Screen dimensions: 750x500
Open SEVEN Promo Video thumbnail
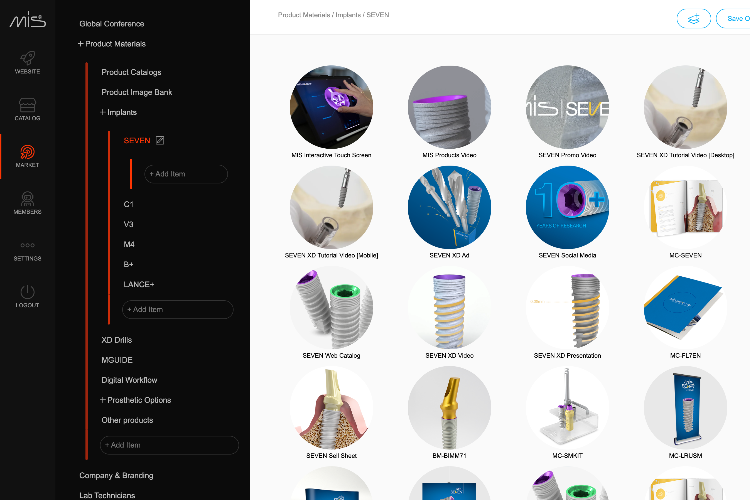click(567, 107)
